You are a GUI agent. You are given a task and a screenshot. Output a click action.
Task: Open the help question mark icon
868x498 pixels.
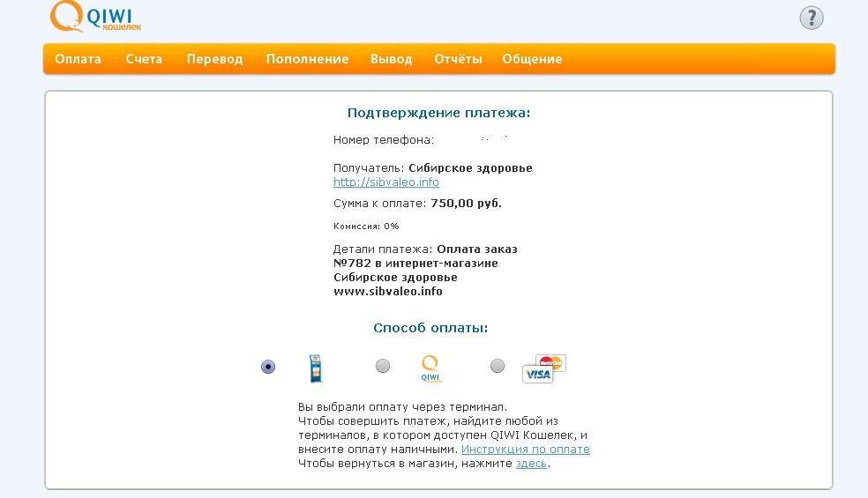point(811,18)
